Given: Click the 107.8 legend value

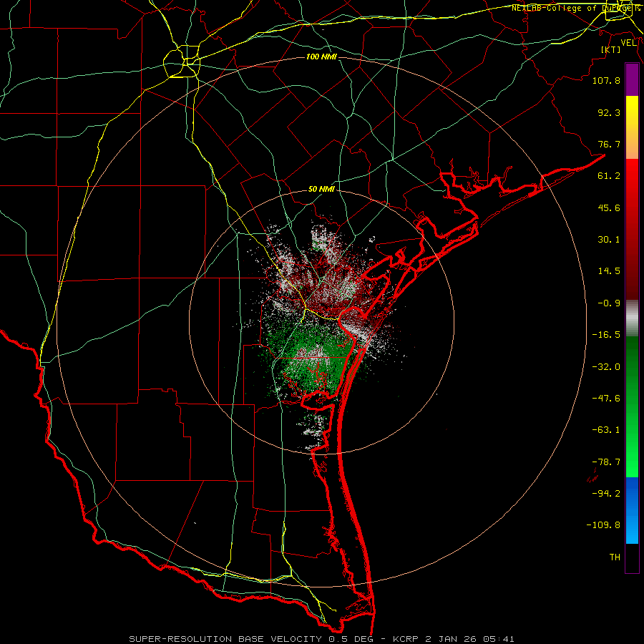Looking at the screenshot, I should (606, 80).
